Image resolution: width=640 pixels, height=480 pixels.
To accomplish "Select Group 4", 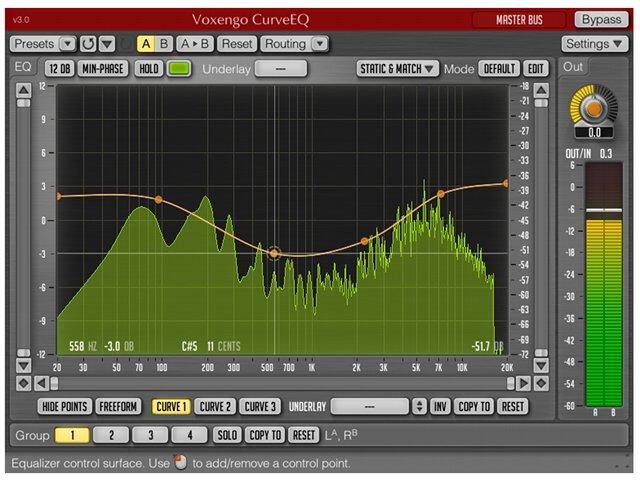I will pos(189,435).
